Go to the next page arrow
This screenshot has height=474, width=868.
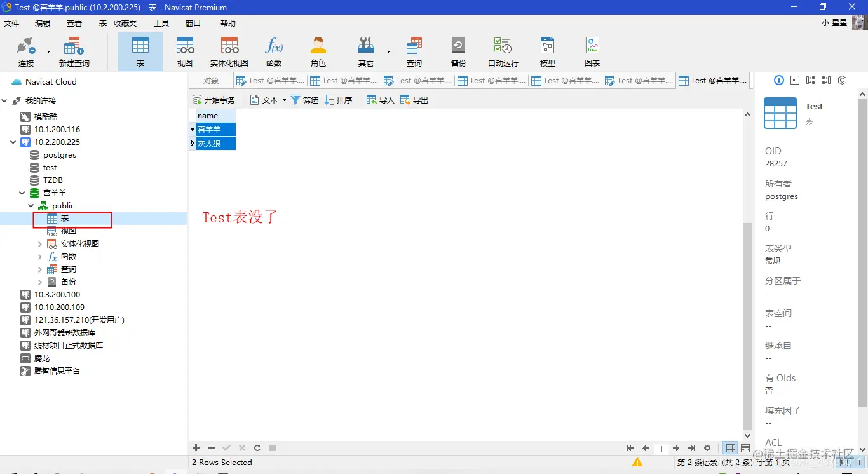[x=676, y=448]
